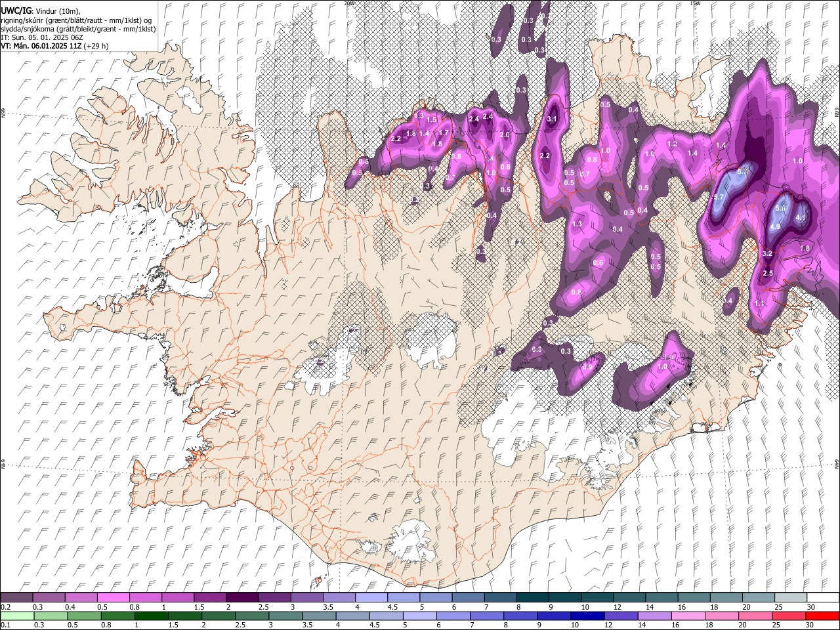This screenshot has height=630, width=840.
Task: Click the '20W' longitude label
Action: [x=349, y=3]
